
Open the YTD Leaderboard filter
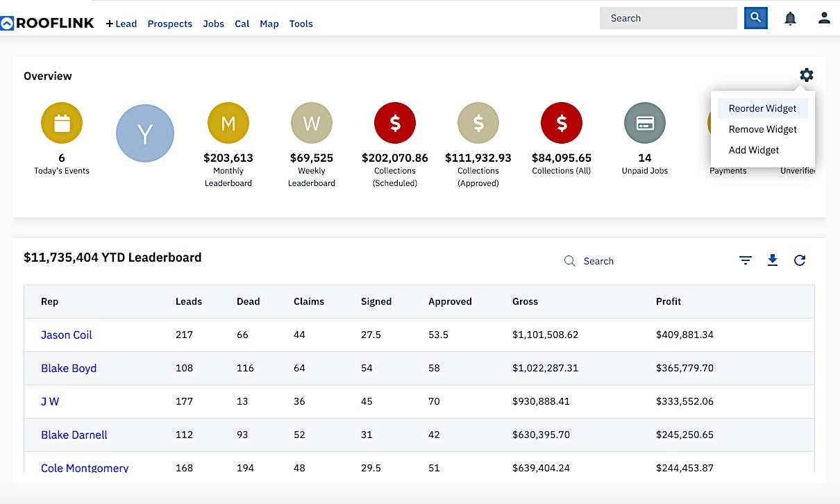coord(746,260)
